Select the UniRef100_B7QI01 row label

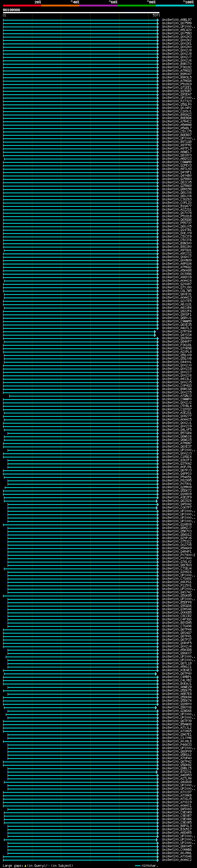176,772
